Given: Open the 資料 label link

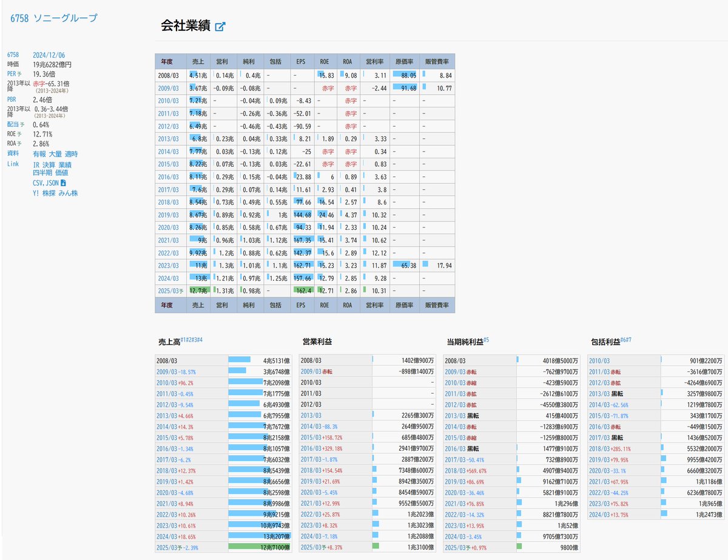Looking at the screenshot, I should pos(13,154).
